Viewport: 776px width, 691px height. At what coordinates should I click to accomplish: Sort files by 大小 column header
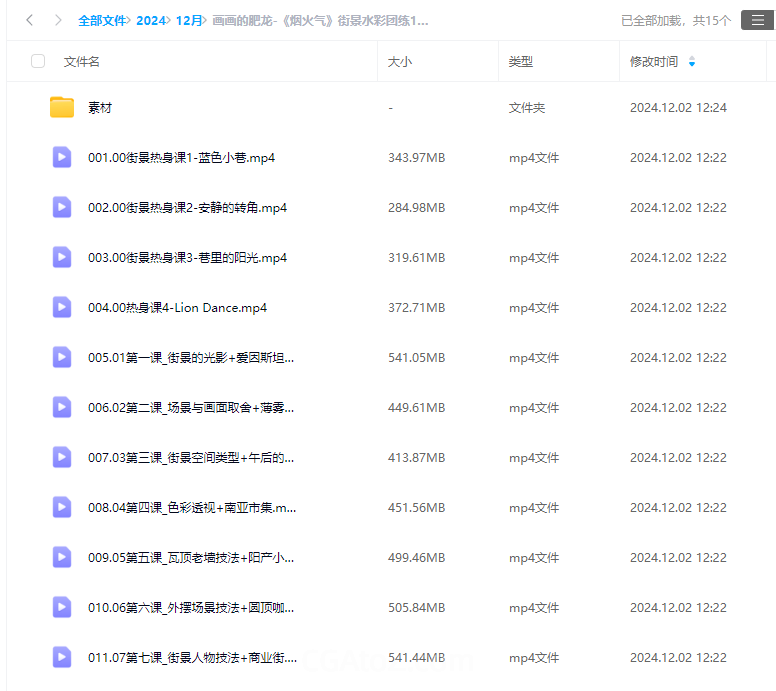(x=399, y=61)
